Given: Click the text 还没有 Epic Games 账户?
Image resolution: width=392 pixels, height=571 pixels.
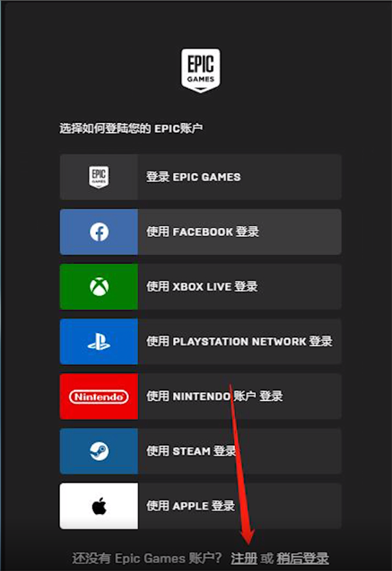Looking at the screenshot, I should [x=147, y=558].
